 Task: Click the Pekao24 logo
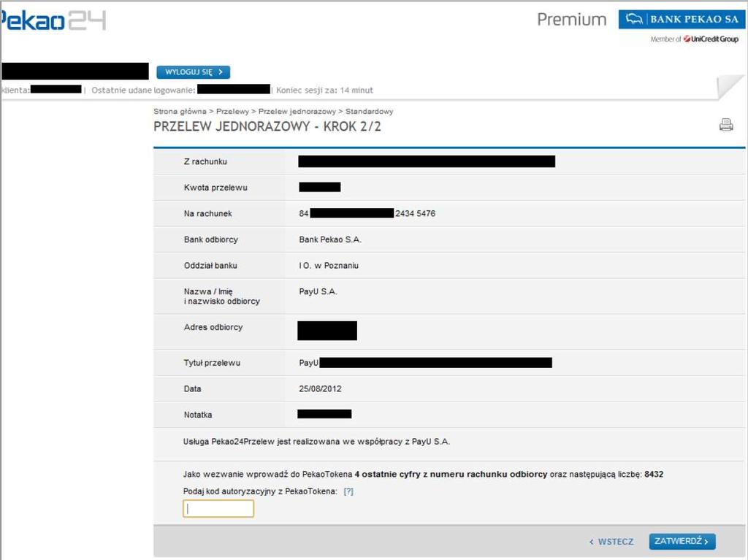[x=53, y=21]
